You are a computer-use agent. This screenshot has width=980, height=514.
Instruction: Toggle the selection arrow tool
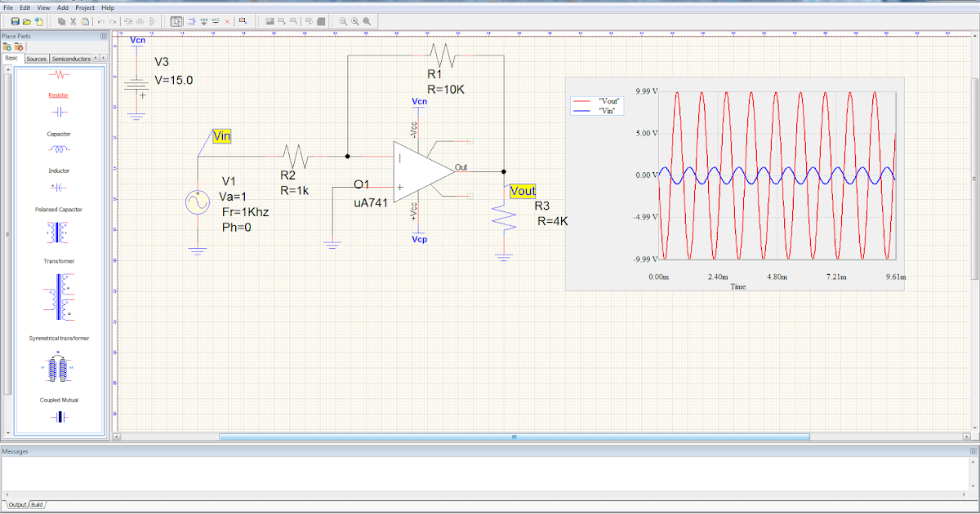[176, 21]
